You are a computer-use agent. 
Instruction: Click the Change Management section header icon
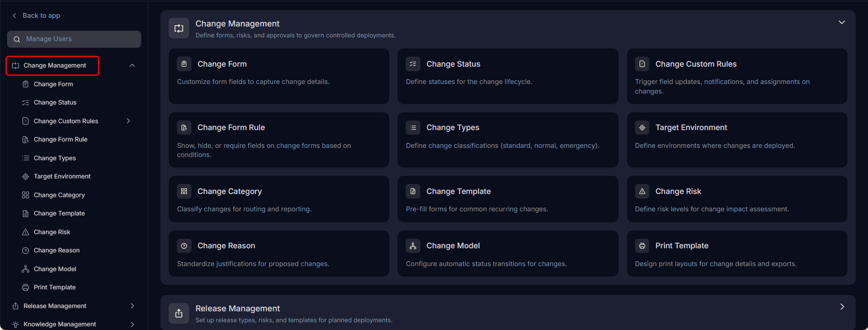[x=179, y=28]
